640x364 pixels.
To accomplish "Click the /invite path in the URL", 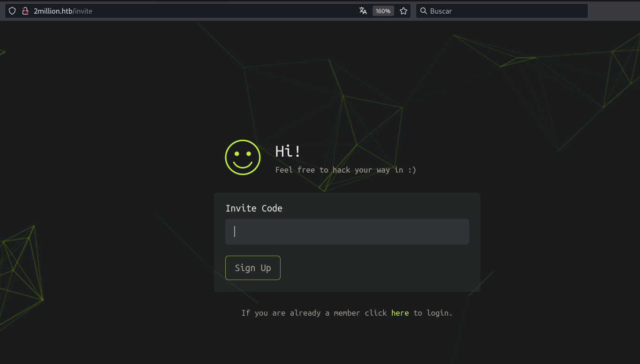I will coord(83,11).
